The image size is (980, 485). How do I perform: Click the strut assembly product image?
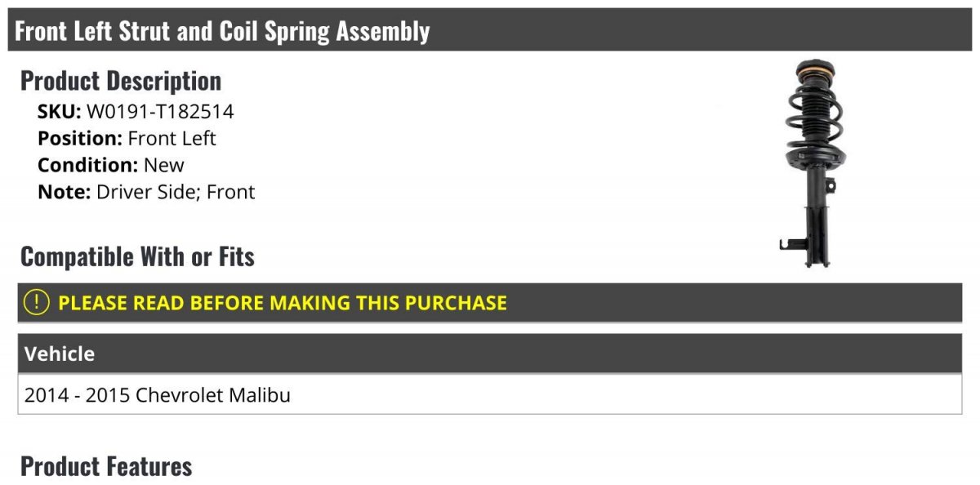tap(809, 163)
